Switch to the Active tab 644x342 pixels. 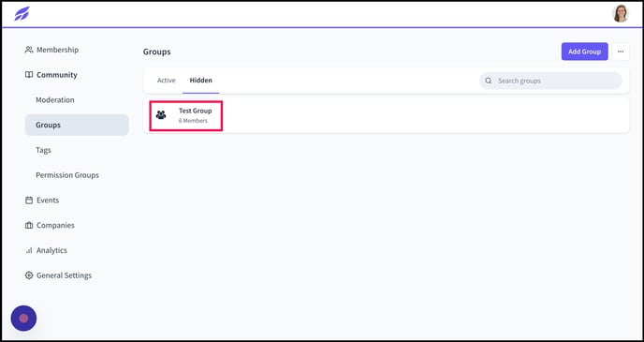click(167, 81)
